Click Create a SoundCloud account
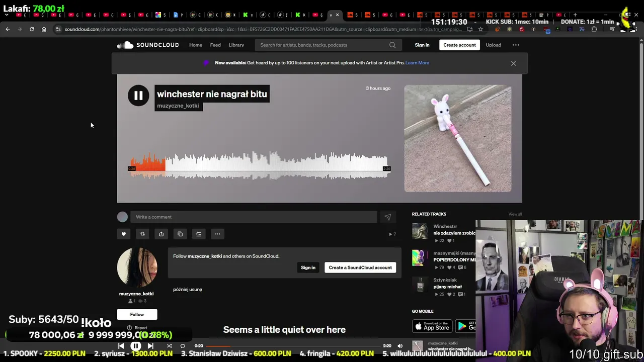This screenshot has height=362, width=644. click(x=360, y=267)
